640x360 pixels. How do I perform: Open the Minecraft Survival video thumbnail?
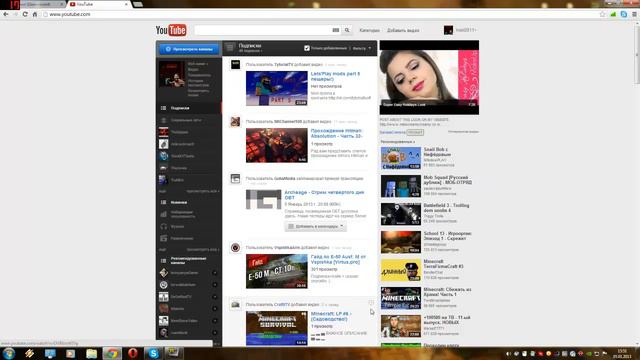coord(277,329)
